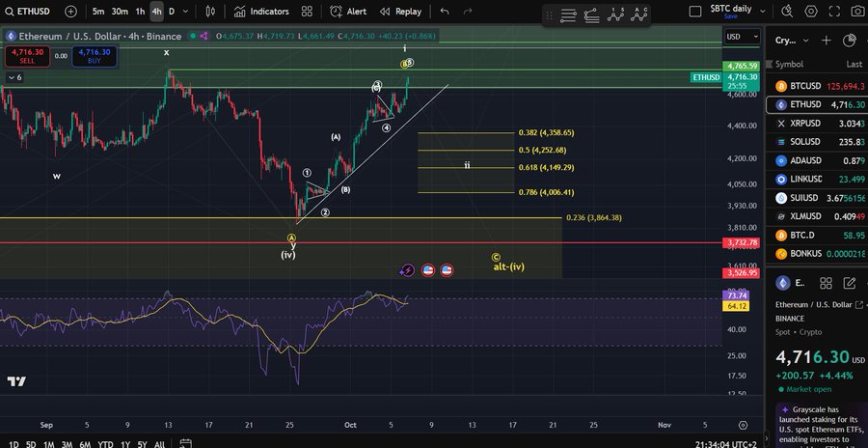Viewport: 868px width, 448px height.
Task: Open chart settings hexagon icon
Action: (x=811, y=11)
